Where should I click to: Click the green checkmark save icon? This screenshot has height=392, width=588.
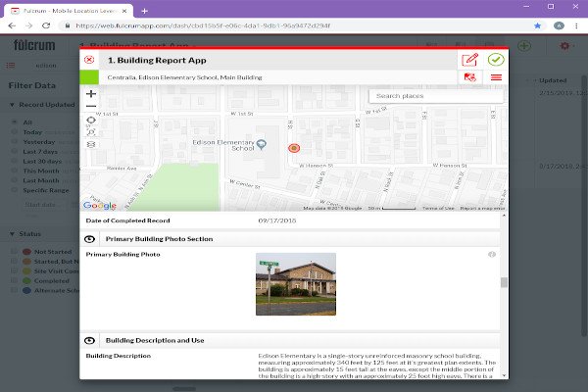click(x=496, y=60)
